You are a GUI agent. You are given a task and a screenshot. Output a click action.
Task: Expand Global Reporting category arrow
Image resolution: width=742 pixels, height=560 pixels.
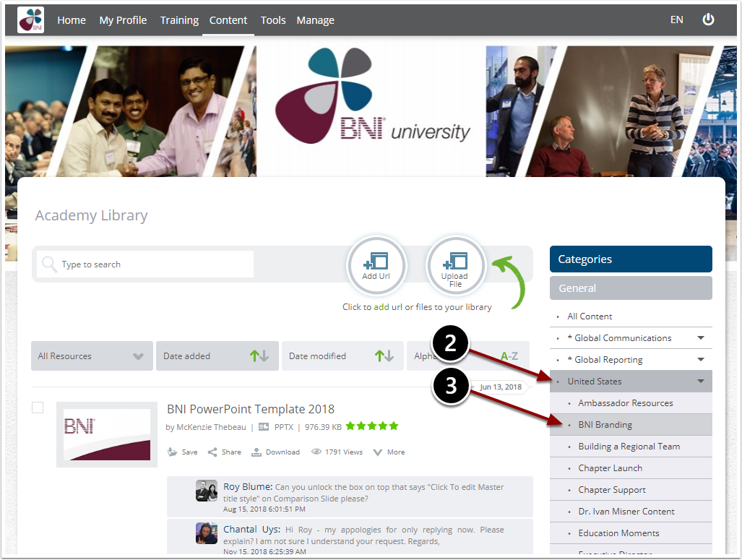coord(701,359)
